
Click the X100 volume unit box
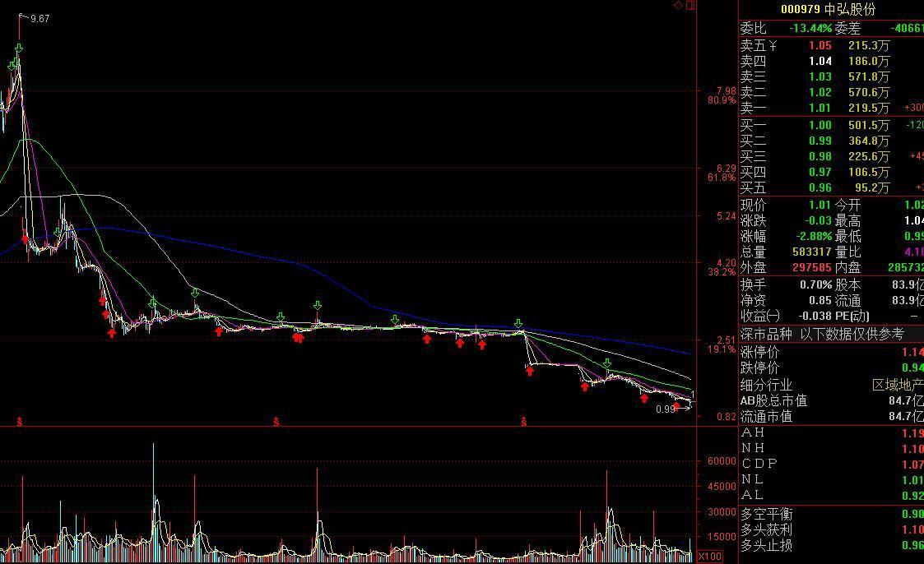[x=709, y=557]
